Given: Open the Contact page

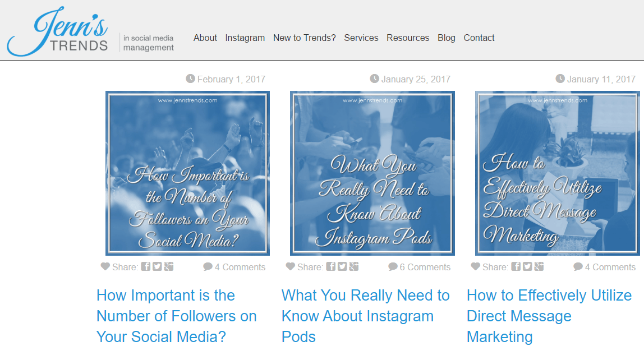Looking at the screenshot, I should click(479, 38).
